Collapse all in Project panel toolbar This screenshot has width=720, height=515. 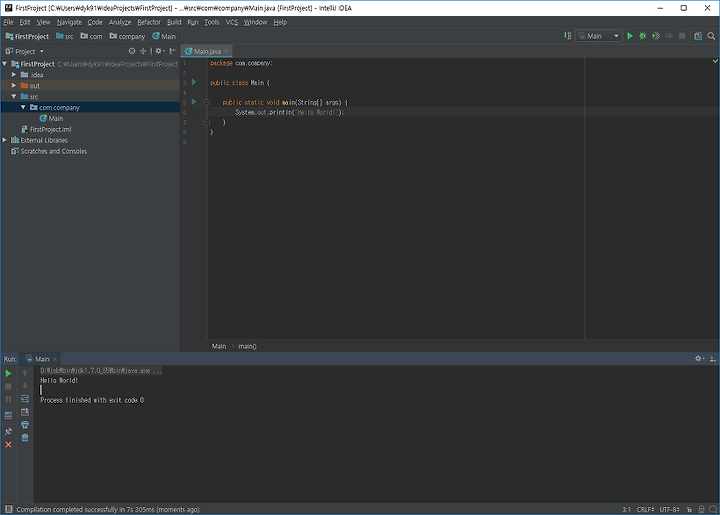point(143,51)
